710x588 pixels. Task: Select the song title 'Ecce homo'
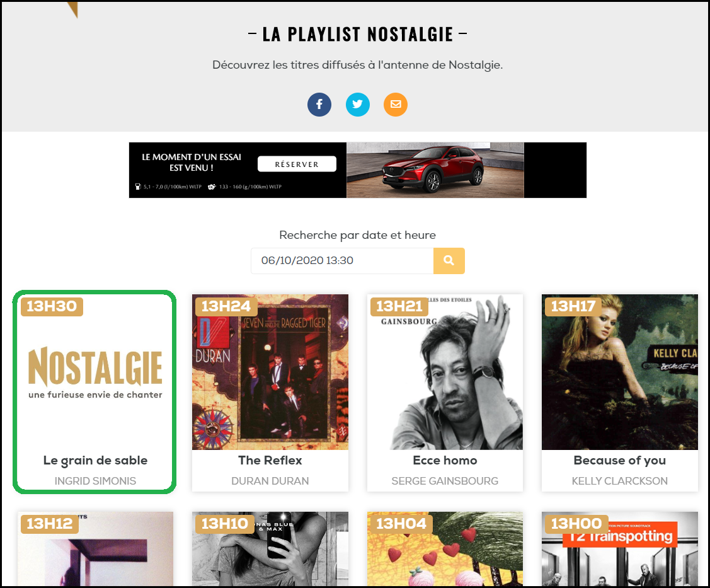445,460
